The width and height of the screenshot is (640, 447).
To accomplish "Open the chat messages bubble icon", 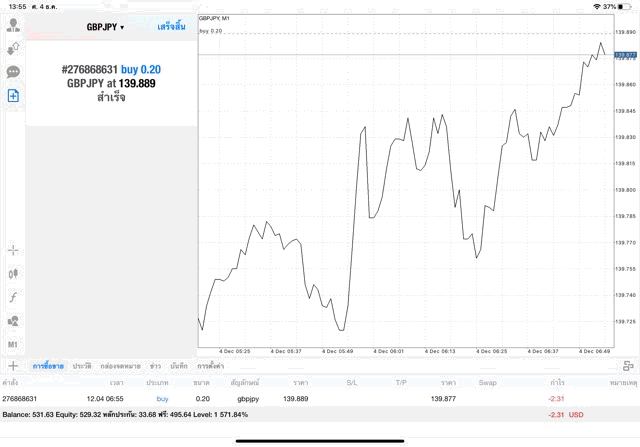I will 13,72.
